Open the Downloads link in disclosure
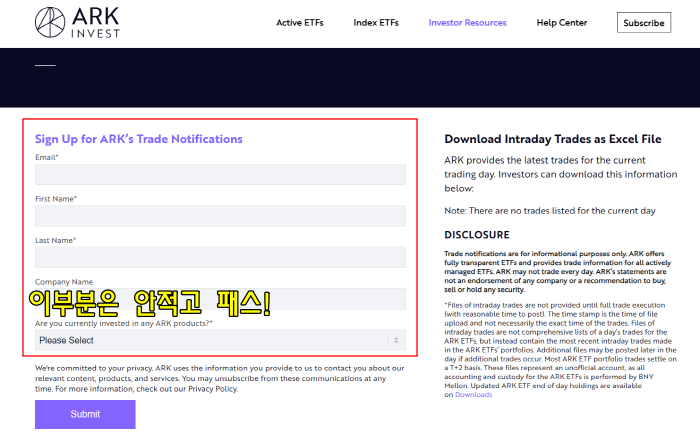This screenshot has width=700, height=435. click(473, 395)
